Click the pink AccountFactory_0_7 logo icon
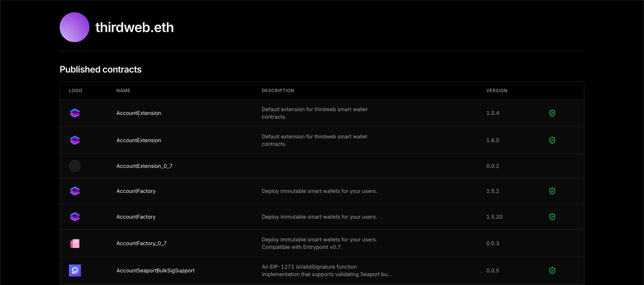Screen dimensions: 644x285 click(x=75, y=243)
